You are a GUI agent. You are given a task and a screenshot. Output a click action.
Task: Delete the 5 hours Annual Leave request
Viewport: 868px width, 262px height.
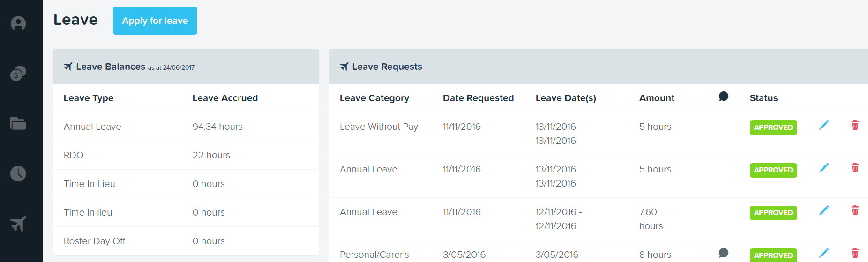(855, 168)
